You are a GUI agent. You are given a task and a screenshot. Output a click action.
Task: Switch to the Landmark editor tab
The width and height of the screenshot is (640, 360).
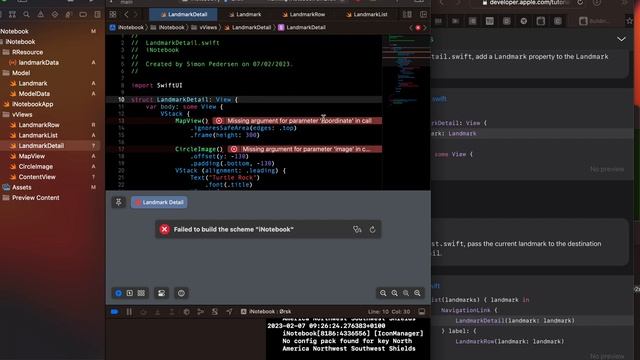[x=245, y=14]
